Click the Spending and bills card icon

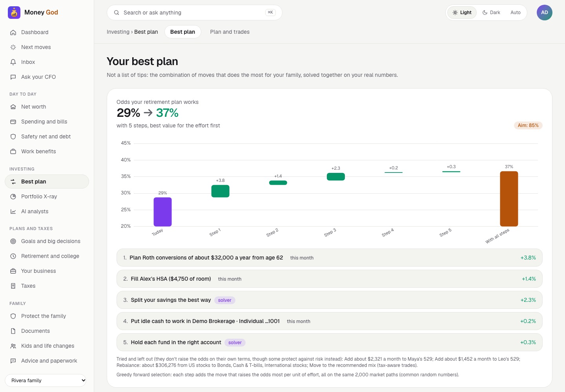click(13, 122)
